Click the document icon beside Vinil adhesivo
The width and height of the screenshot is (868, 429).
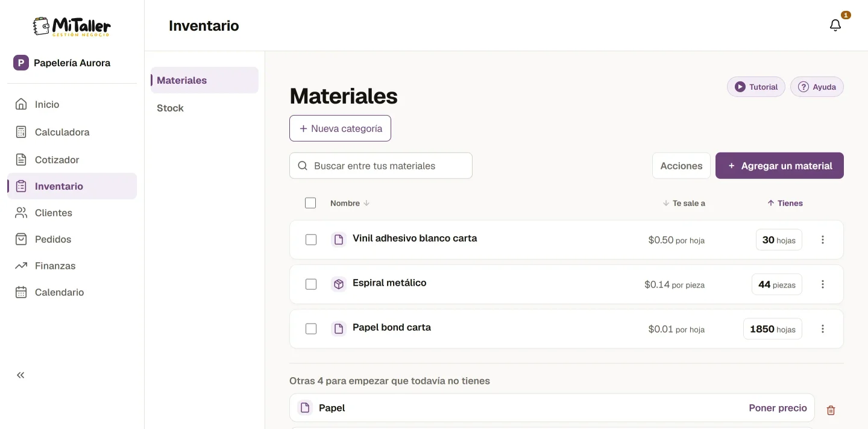[x=339, y=240]
